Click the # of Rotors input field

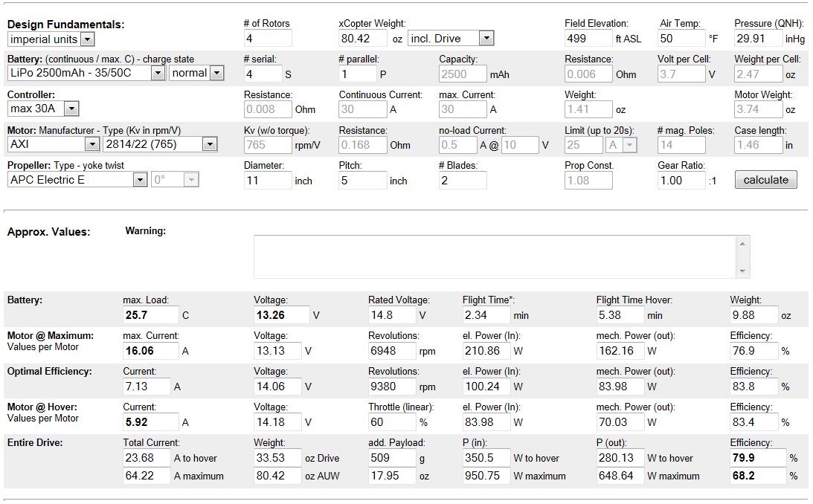(x=267, y=39)
